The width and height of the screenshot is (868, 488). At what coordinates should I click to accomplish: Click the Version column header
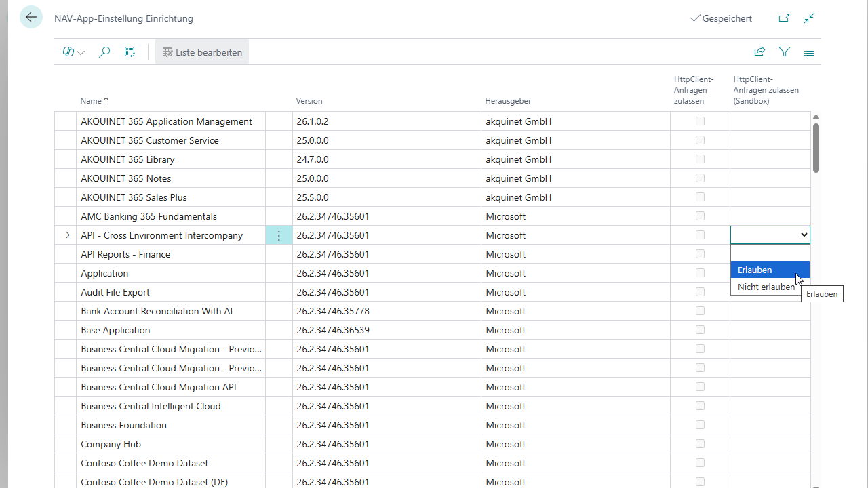(x=309, y=101)
